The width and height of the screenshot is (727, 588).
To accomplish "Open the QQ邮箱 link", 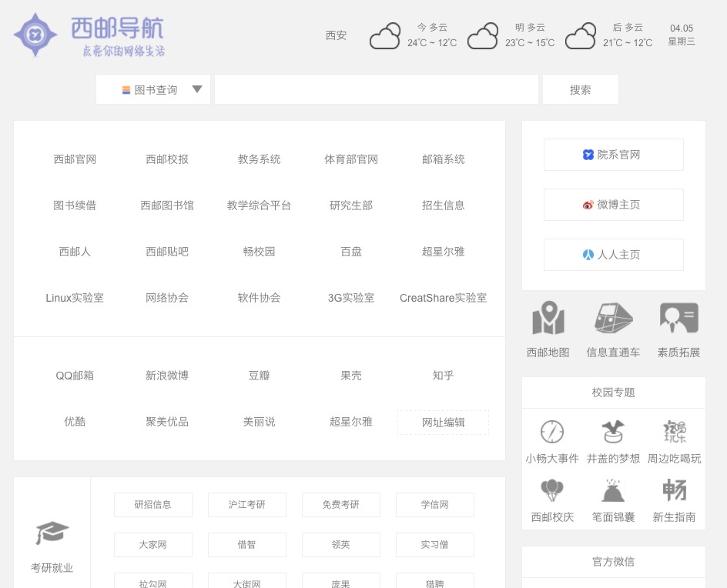I will 75,376.
